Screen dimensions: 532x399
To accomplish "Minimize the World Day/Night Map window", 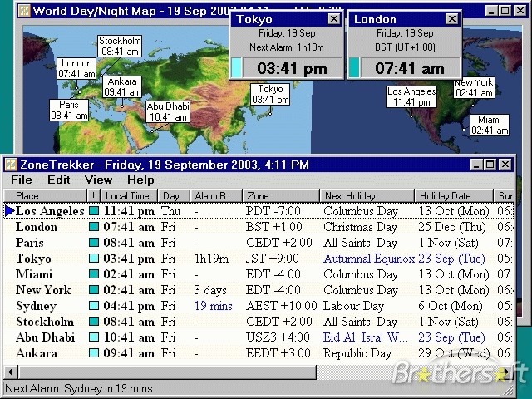I will coord(491,11).
